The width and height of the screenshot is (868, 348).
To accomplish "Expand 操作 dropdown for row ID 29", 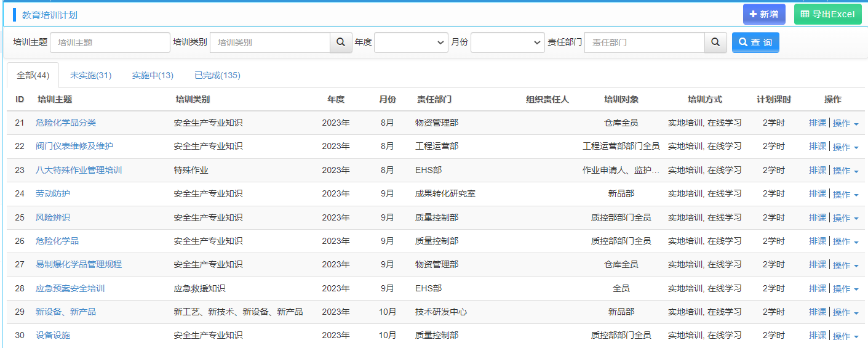I will pyautogui.click(x=846, y=312).
